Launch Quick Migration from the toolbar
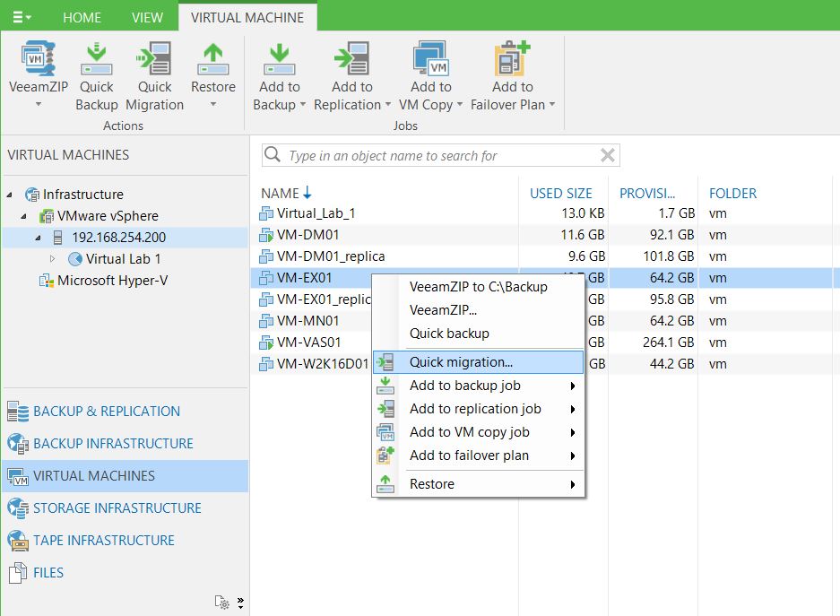Image resolution: width=840 pixels, height=616 pixels. coord(154,63)
